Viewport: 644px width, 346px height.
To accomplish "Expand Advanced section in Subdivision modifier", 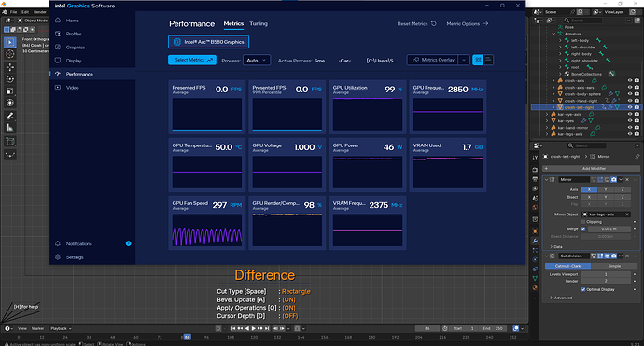I will pyautogui.click(x=561, y=298).
